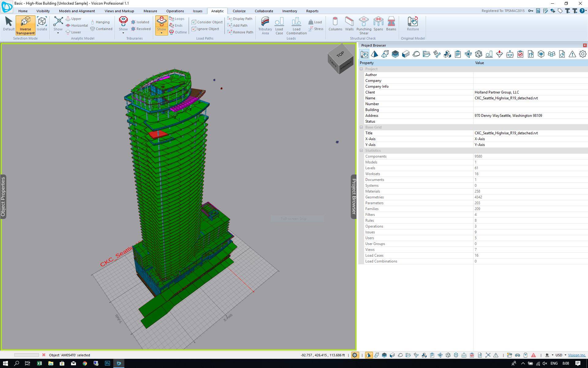Toggle the Inverse Transparent selection mode
Image resolution: width=588 pixels, height=368 pixels.
(25, 25)
